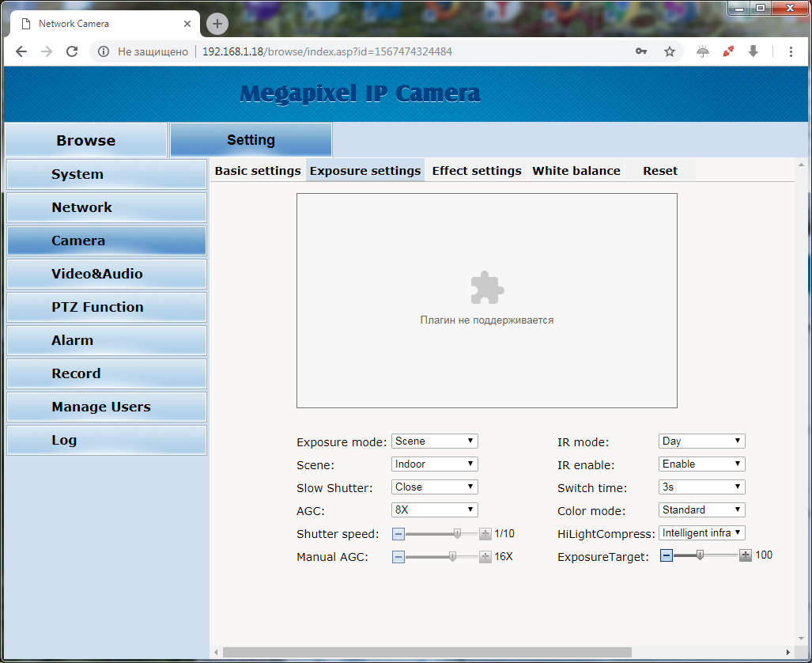Click the ExposureTarget minus icon
The width and height of the screenshot is (812, 663).
pyautogui.click(x=667, y=555)
